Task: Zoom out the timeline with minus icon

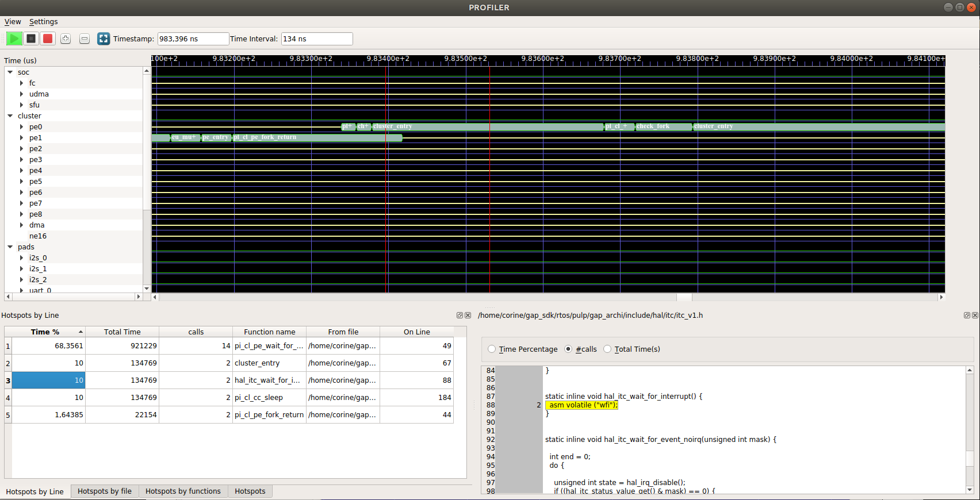Action: (x=85, y=39)
